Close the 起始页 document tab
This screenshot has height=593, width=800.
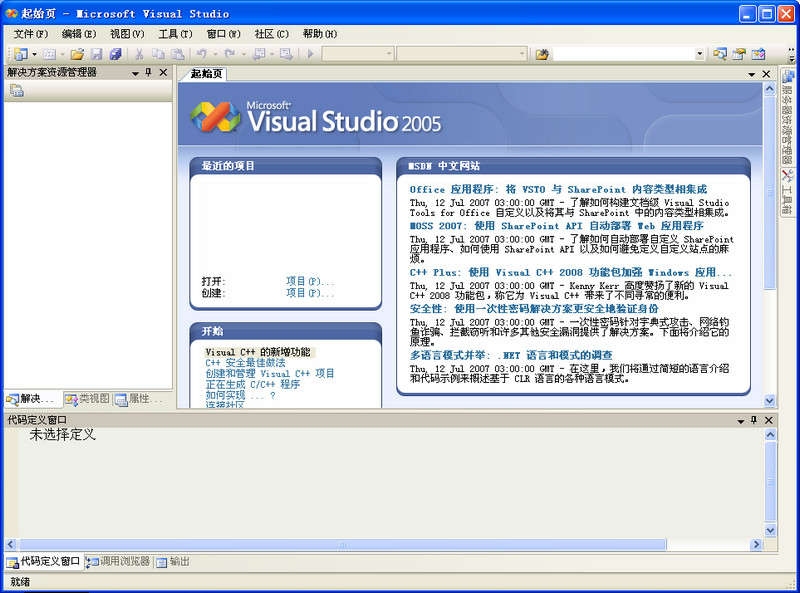pos(766,74)
